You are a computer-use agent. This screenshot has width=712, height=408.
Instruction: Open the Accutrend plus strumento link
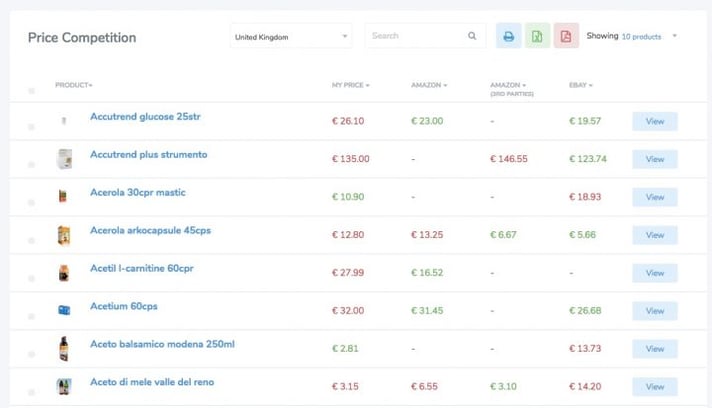click(x=148, y=154)
